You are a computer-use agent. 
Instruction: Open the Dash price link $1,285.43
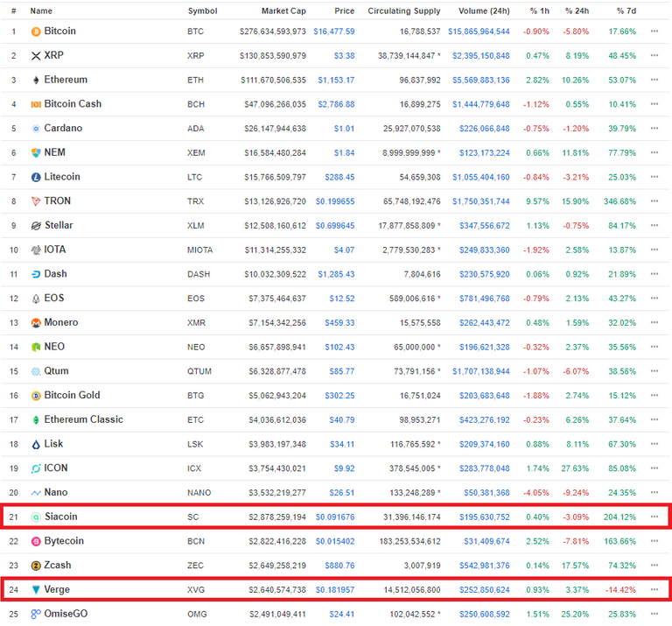coord(336,274)
